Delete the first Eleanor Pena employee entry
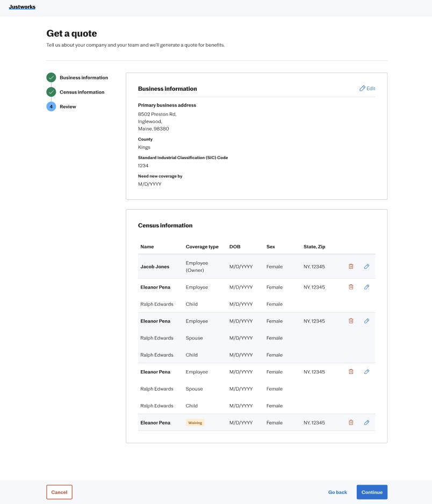The width and height of the screenshot is (432, 504). tap(351, 287)
